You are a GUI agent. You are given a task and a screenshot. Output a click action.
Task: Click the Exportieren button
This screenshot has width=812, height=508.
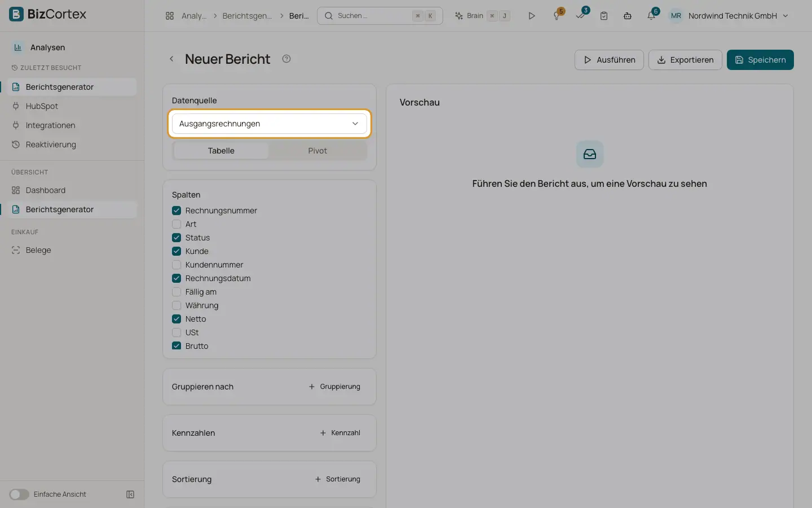(x=685, y=60)
